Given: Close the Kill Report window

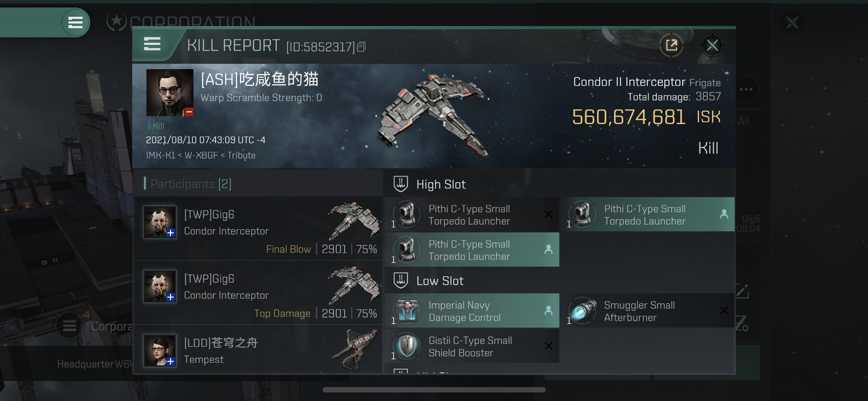Looking at the screenshot, I should point(712,45).
